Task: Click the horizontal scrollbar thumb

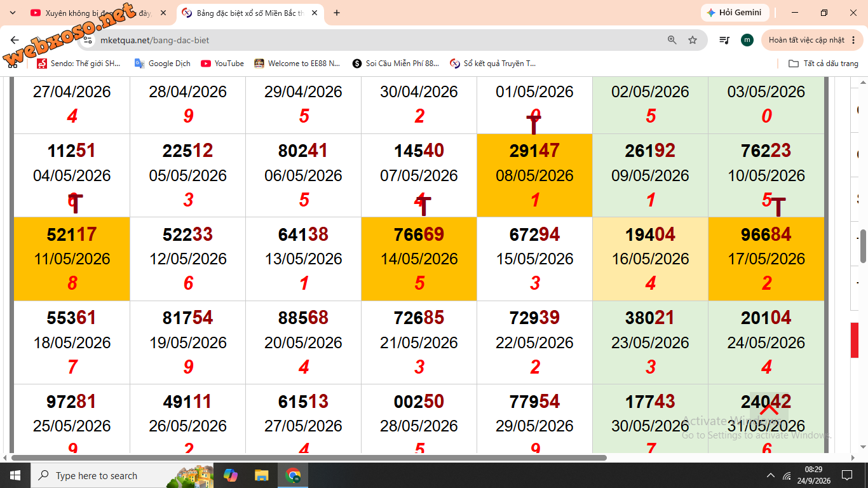Action: point(309,457)
